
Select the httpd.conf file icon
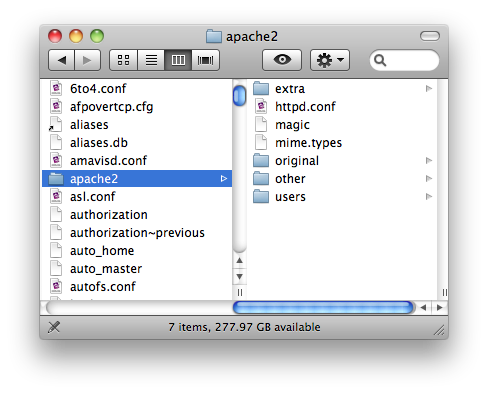coord(261,107)
